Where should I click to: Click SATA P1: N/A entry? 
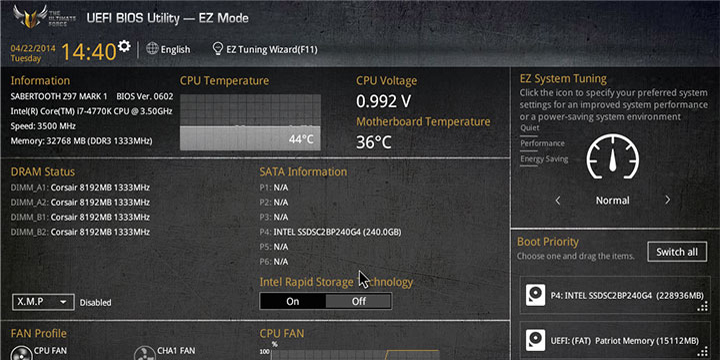[x=274, y=187]
